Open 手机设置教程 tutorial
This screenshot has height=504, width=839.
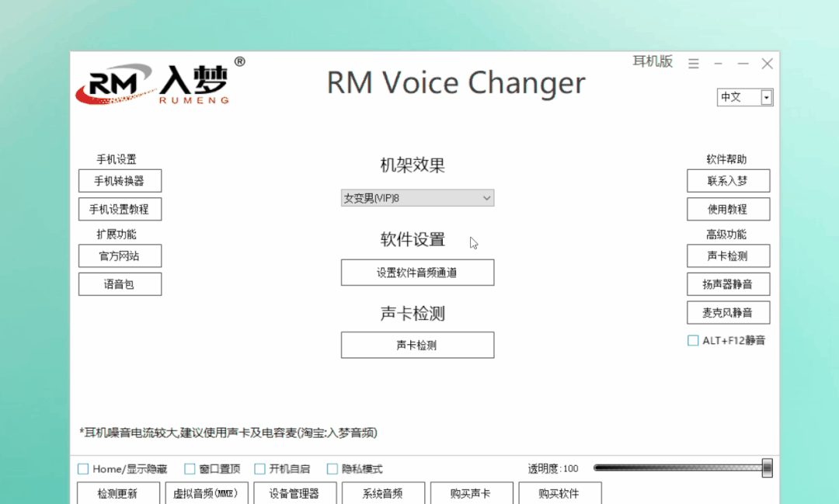click(x=120, y=209)
